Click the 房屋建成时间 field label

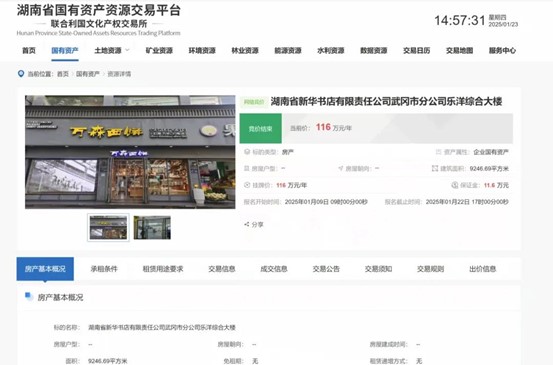[388, 344]
